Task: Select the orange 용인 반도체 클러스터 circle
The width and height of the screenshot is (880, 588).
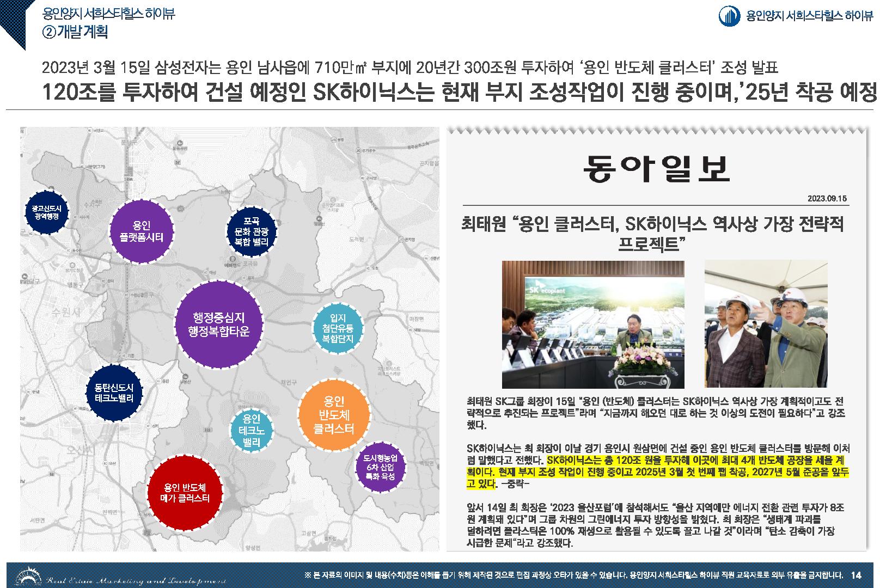Action: (334, 415)
